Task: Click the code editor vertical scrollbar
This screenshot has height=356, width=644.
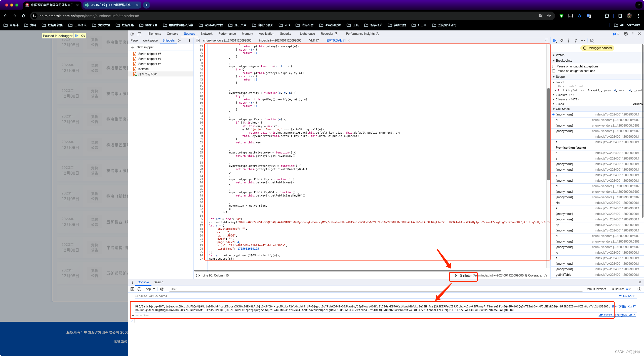Action: click(x=548, y=134)
